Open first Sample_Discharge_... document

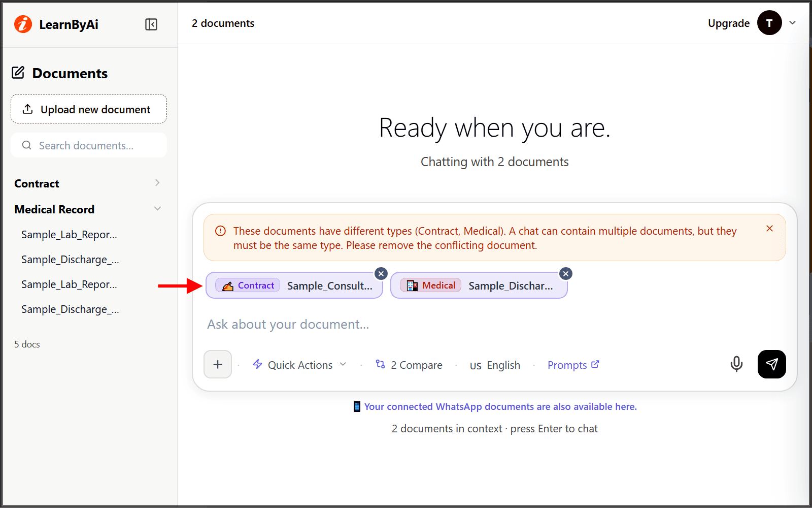coord(70,260)
